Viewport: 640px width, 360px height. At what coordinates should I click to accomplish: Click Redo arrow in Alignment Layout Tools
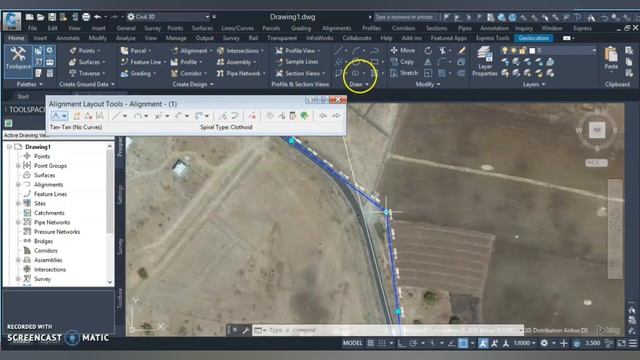pos(336,116)
